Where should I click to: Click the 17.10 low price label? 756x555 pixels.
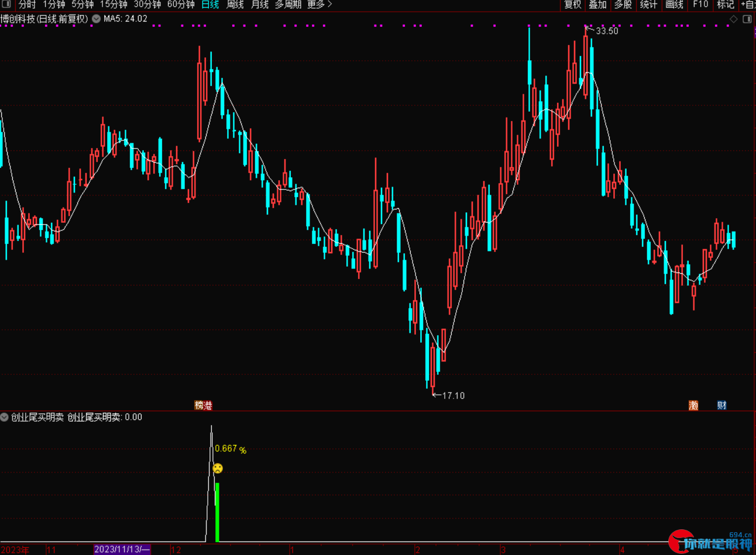(453, 396)
